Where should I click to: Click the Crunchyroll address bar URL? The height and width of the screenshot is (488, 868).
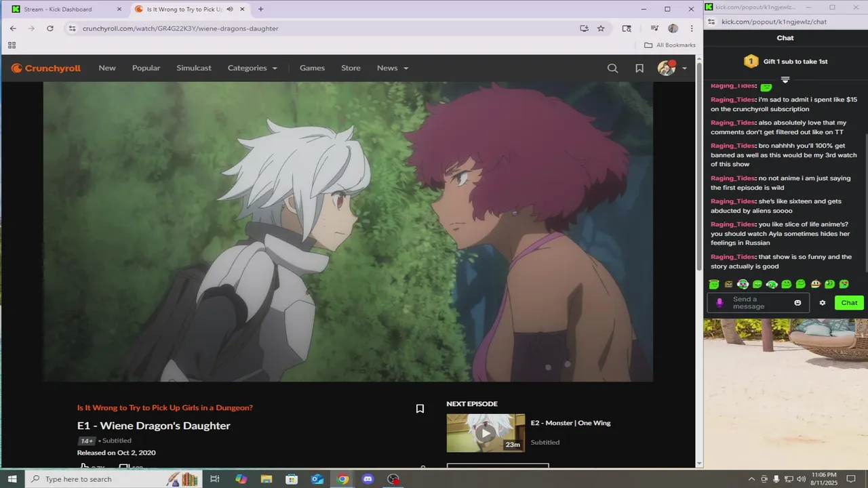pos(180,28)
